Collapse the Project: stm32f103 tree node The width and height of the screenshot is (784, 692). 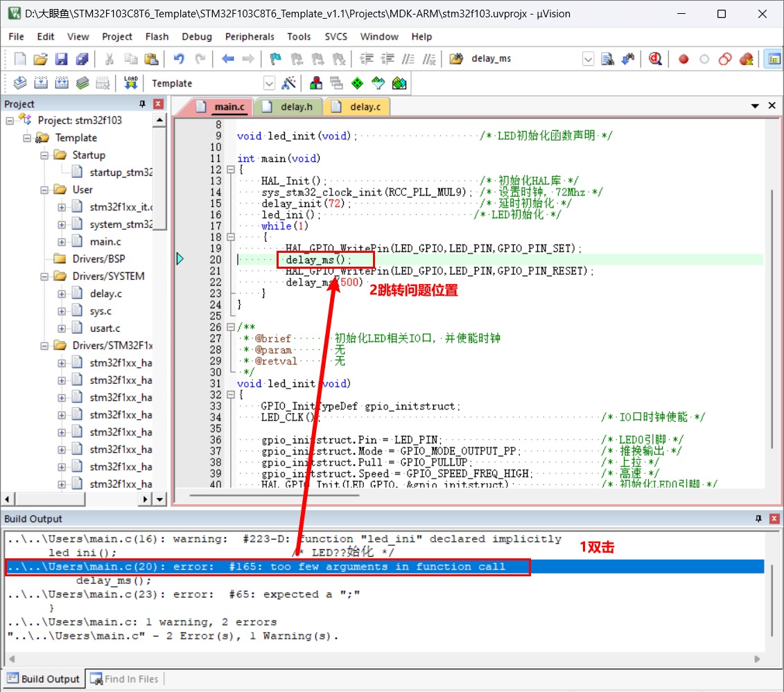pos(10,121)
